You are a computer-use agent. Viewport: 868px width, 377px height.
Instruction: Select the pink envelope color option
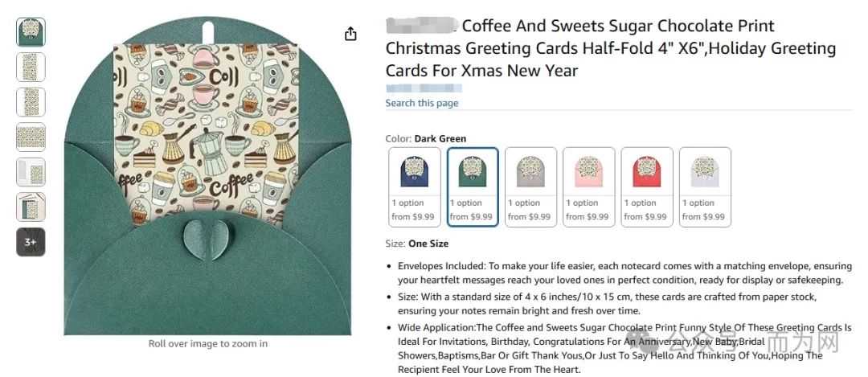coord(588,186)
